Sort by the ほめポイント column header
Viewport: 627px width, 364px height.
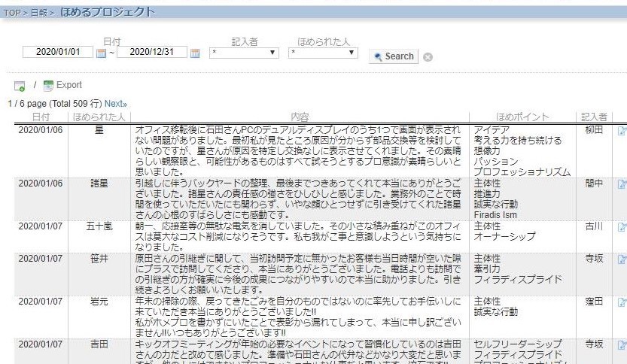[522, 117]
